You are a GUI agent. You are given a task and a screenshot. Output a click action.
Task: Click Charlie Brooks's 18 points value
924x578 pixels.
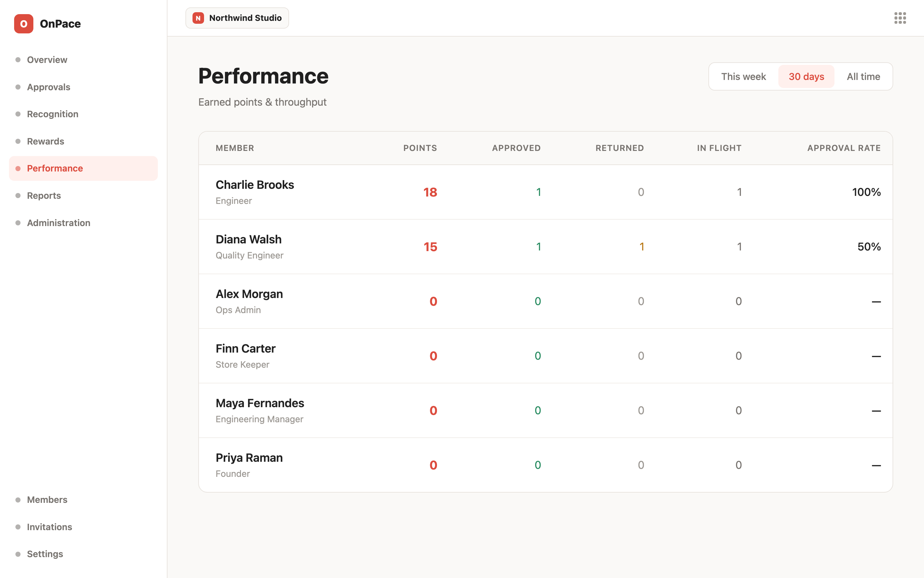430,192
